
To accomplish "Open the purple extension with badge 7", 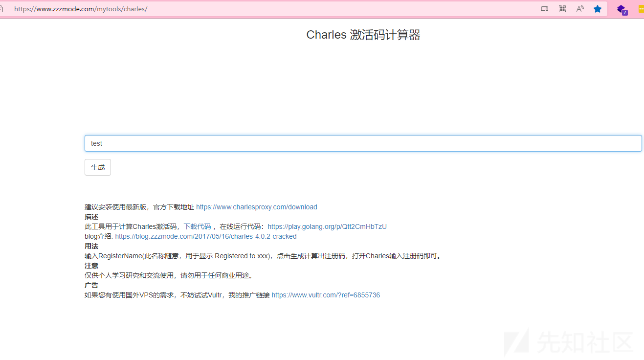I will (x=622, y=9).
